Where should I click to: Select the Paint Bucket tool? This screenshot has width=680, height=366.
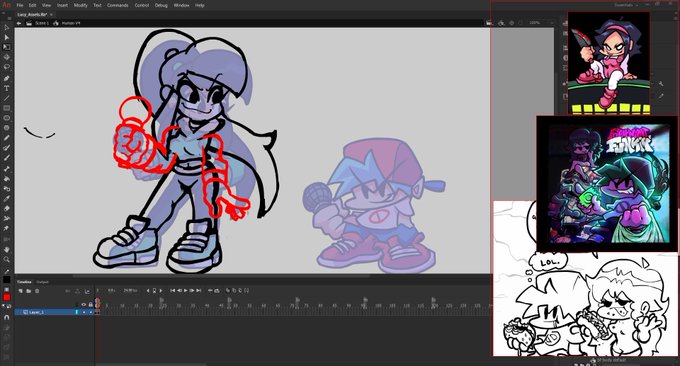click(x=7, y=179)
